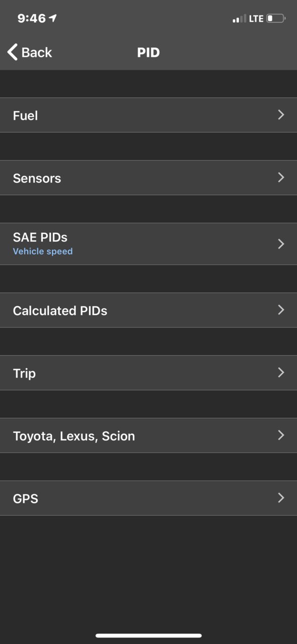Tap the chevron on the Trip row
This screenshot has height=644, width=297.
(281, 372)
